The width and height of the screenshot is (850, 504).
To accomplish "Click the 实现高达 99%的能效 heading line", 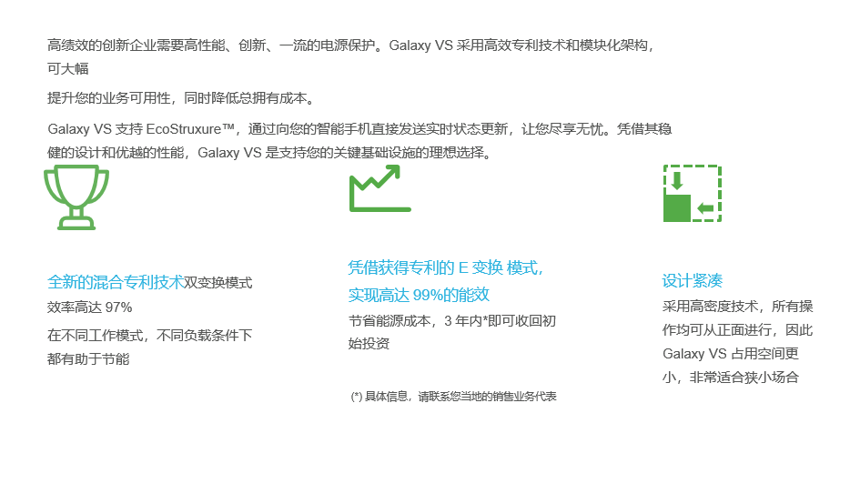I will tap(419, 295).
